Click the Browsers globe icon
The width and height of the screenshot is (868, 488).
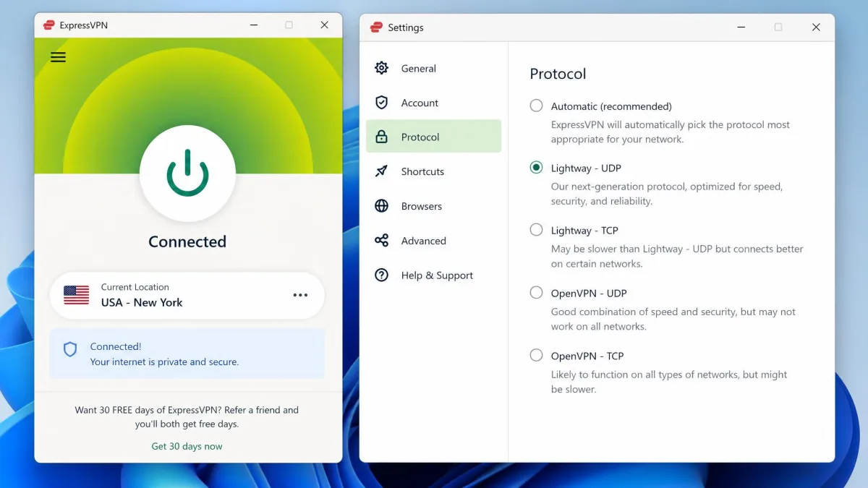click(x=381, y=206)
